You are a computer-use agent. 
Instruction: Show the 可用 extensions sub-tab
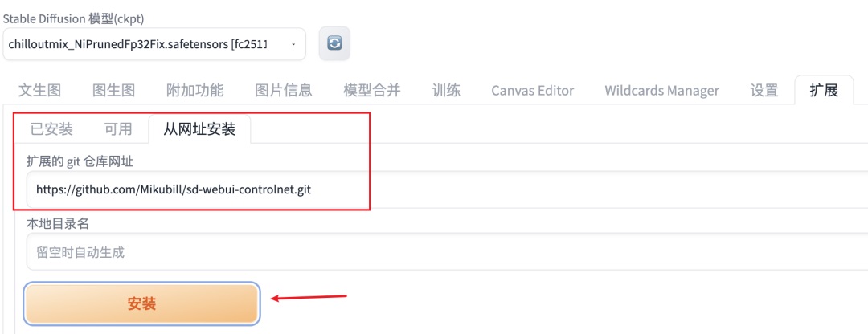coord(118,129)
